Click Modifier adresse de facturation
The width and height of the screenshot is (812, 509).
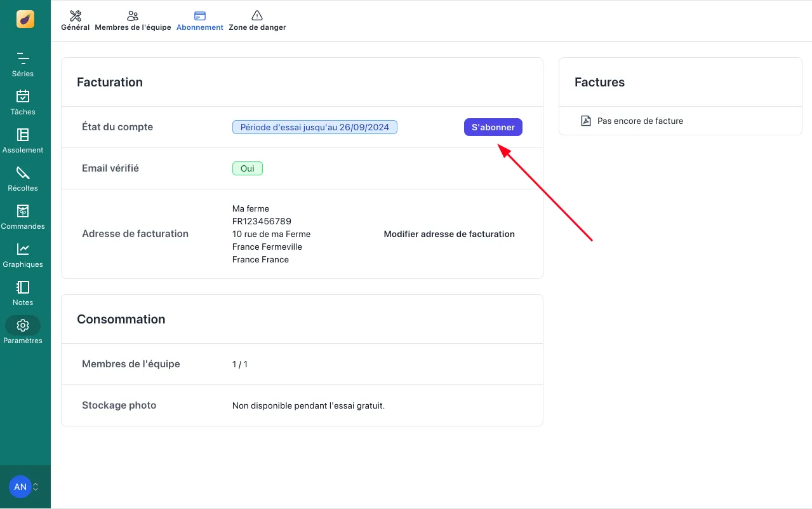(x=449, y=234)
